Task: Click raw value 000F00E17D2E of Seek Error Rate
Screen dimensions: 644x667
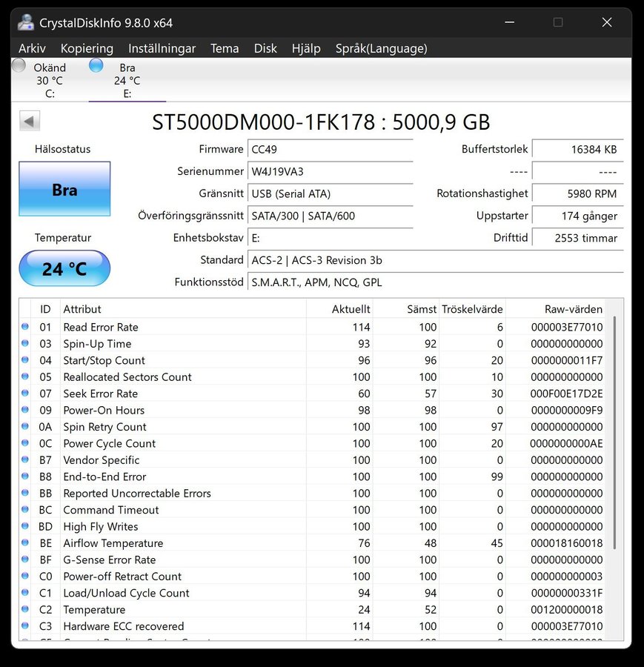Action: [x=567, y=394]
